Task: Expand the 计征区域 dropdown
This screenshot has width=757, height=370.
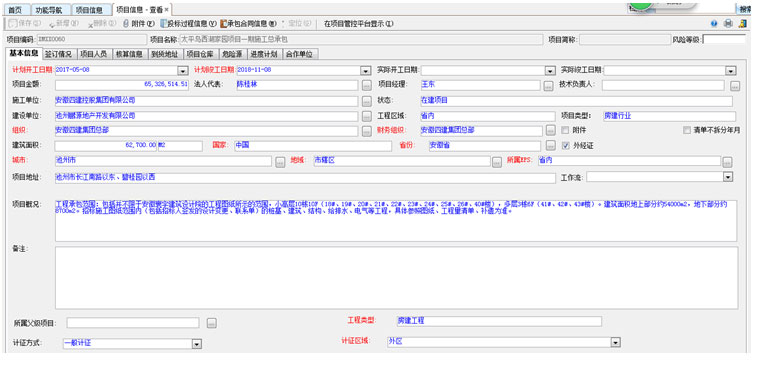Action: pos(615,342)
